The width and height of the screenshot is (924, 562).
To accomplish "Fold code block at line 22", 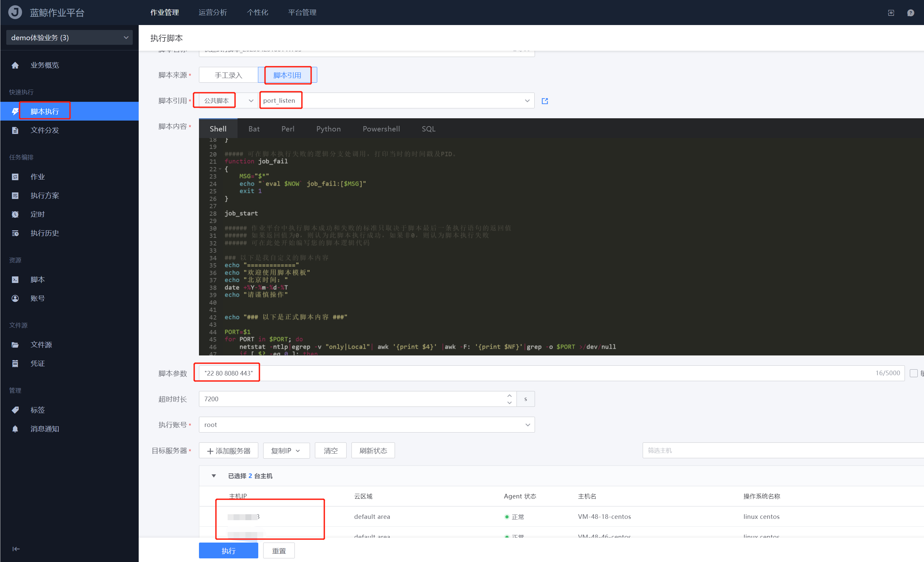I will click(x=220, y=169).
